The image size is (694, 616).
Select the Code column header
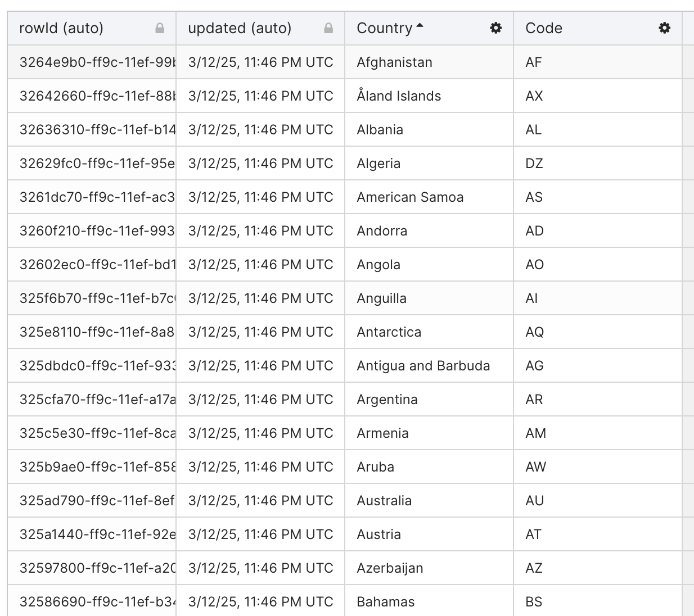click(x=544, y=28)
